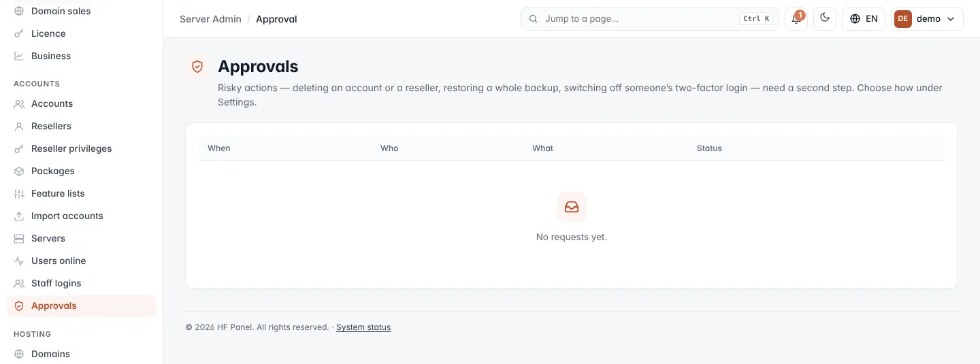The width and height of the screenshot is (980, 364).
Task: Click the DE user avatar
Action: tap(903, 19)
